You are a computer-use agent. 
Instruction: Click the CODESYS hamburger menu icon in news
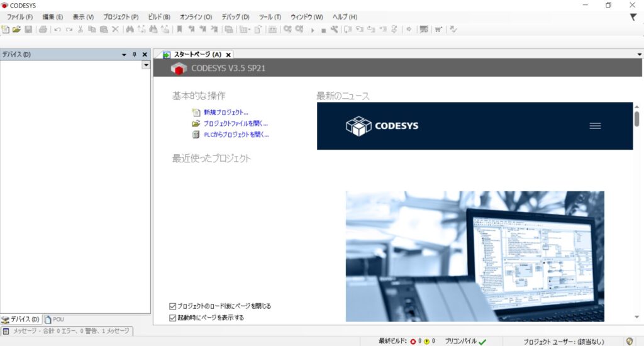coord(595,126)
